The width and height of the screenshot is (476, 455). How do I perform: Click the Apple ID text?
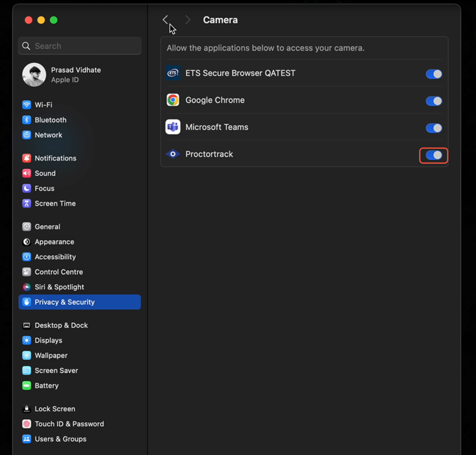65,80
